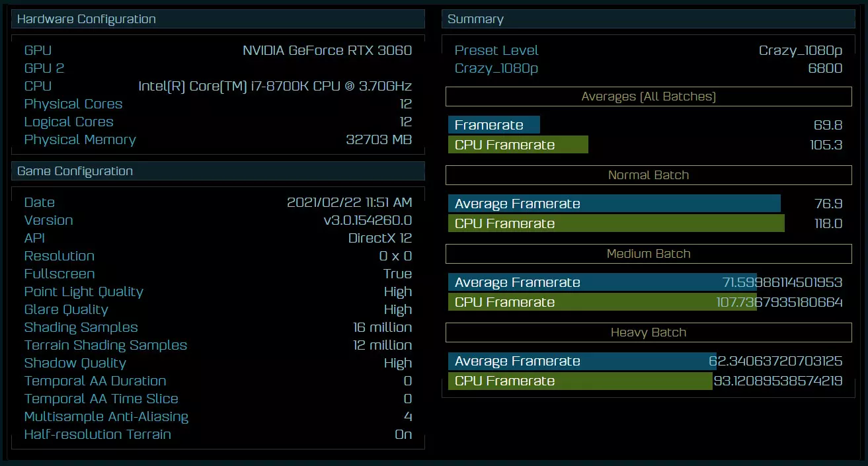Click the Normal Batch Average Framerate bar

tap(614, 204)
